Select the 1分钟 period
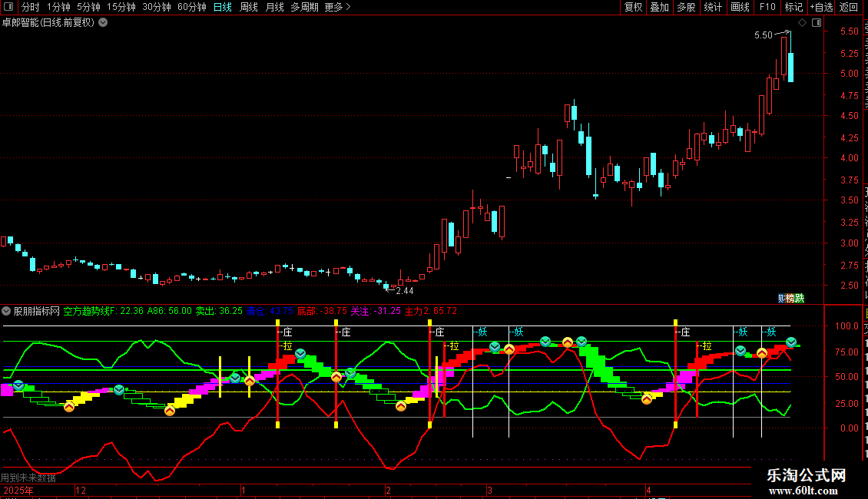Viewport: 868px width, 499px height. [x=58, y=7]
